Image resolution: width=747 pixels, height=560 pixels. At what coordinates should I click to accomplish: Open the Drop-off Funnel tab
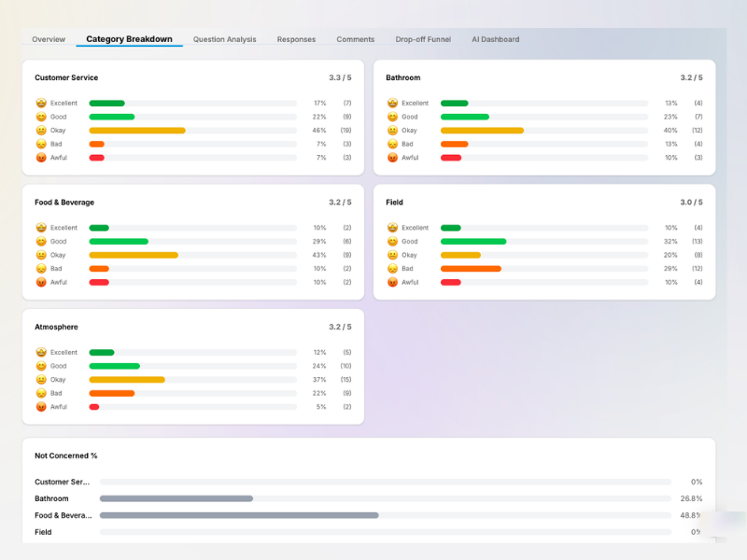tap(423, 39)
